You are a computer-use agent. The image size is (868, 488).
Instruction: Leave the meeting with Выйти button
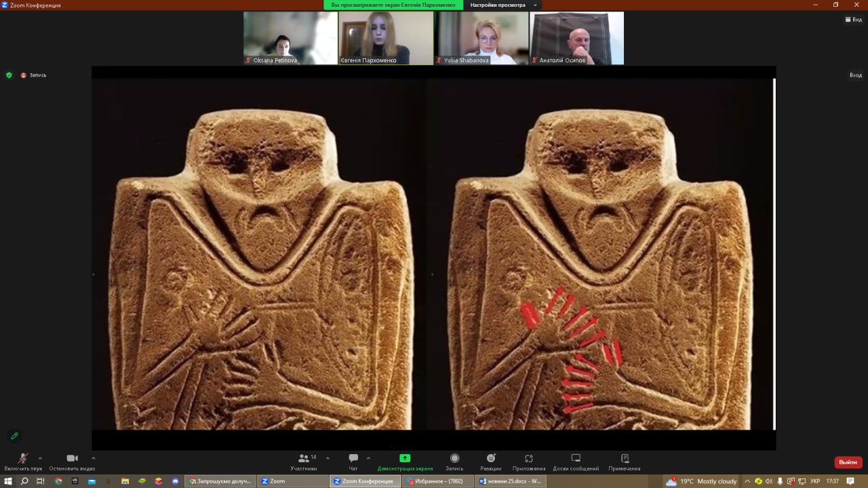point(848,462)
